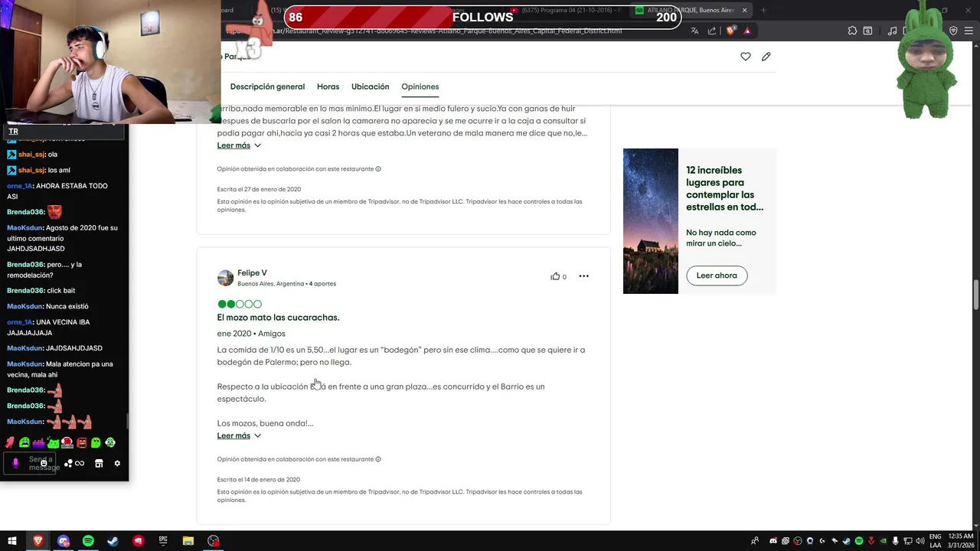View Felipe V's profile avatar
This screenshot has width=980, height=551.
225,278
